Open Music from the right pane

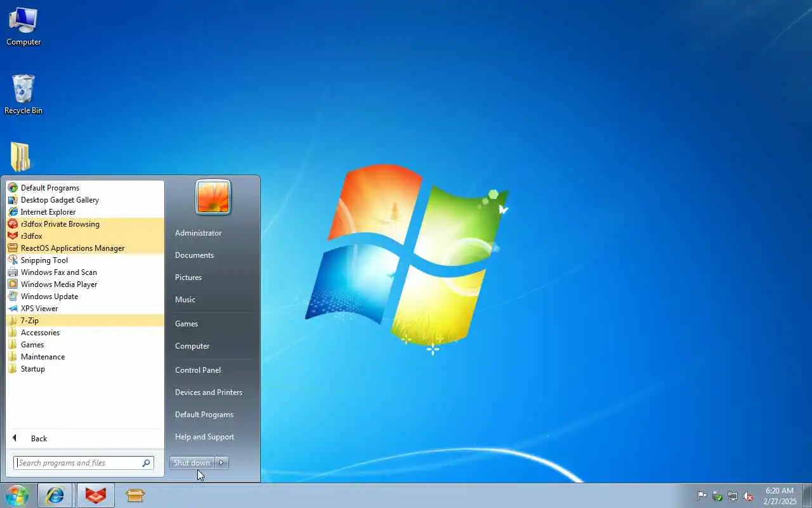pyautogui.click(x=185, y=300)
